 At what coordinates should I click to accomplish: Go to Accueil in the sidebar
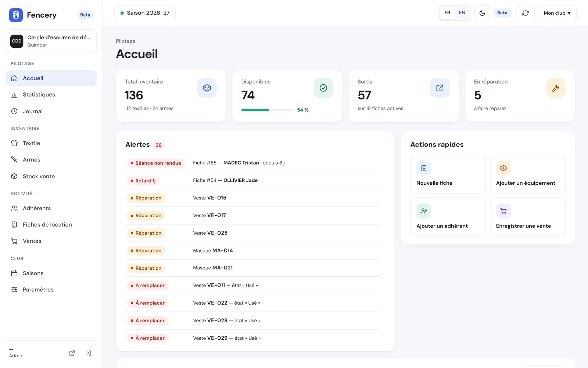tap(51, 78)
